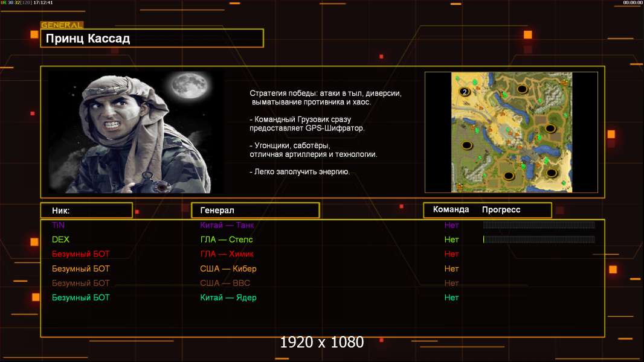
Task: Select the left-middle start position marker on the minimap
Action: [x=467, y=145]
